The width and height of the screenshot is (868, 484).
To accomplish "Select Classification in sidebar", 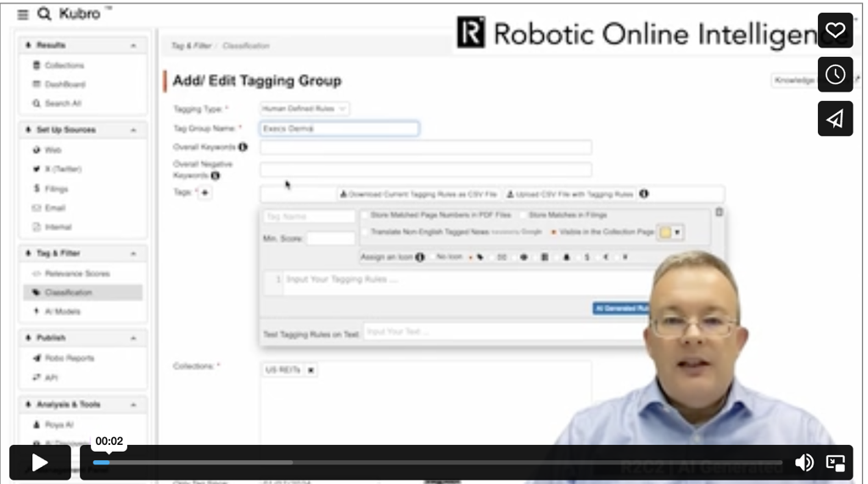I will (83, 292).
